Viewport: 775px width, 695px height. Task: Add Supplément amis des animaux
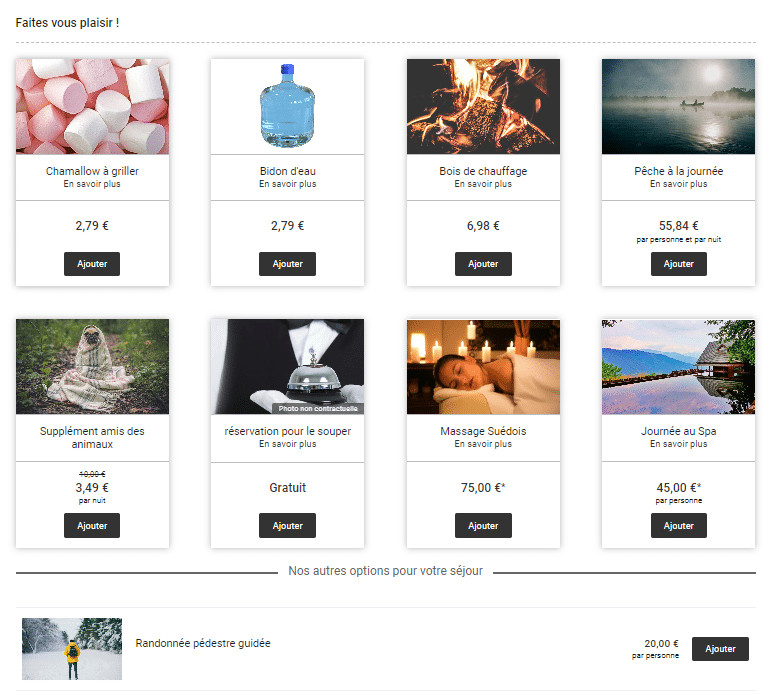[92, 525]
